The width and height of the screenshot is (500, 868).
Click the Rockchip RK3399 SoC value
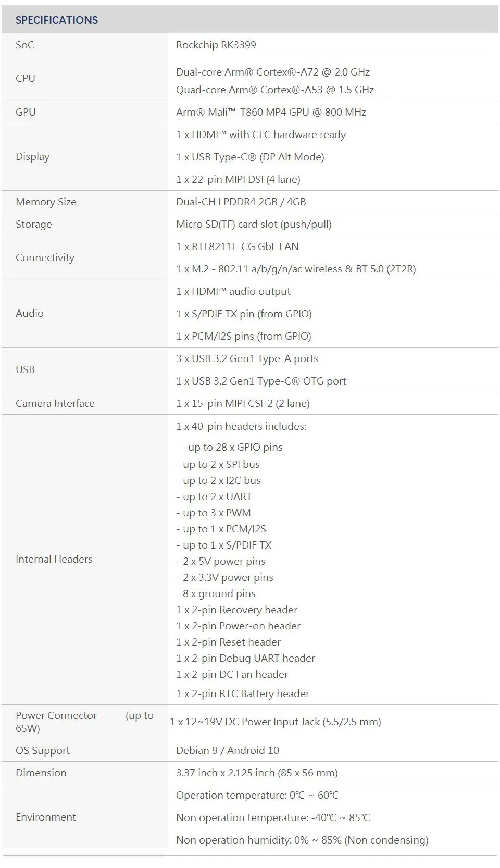(216, 45)
